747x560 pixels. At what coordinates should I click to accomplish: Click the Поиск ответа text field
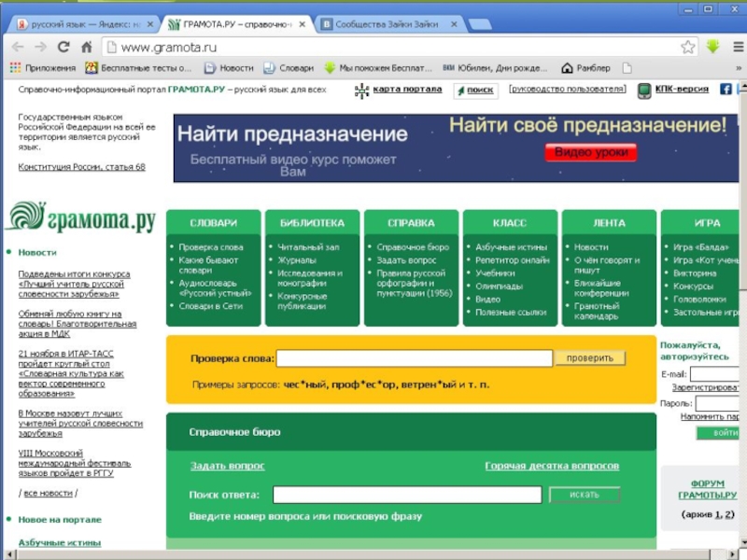407,495
